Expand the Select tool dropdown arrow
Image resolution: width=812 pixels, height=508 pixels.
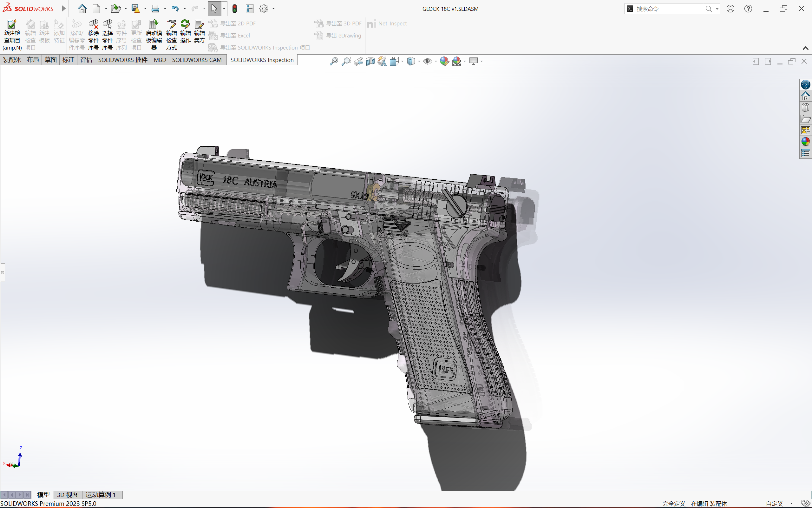click(x=224, y=9)
